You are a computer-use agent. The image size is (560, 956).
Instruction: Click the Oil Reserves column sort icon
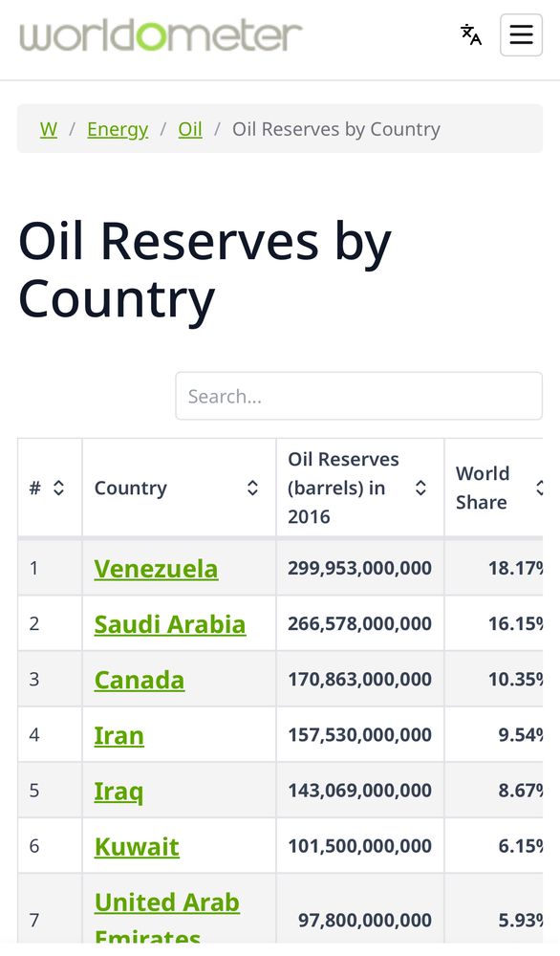coord(420,488)
